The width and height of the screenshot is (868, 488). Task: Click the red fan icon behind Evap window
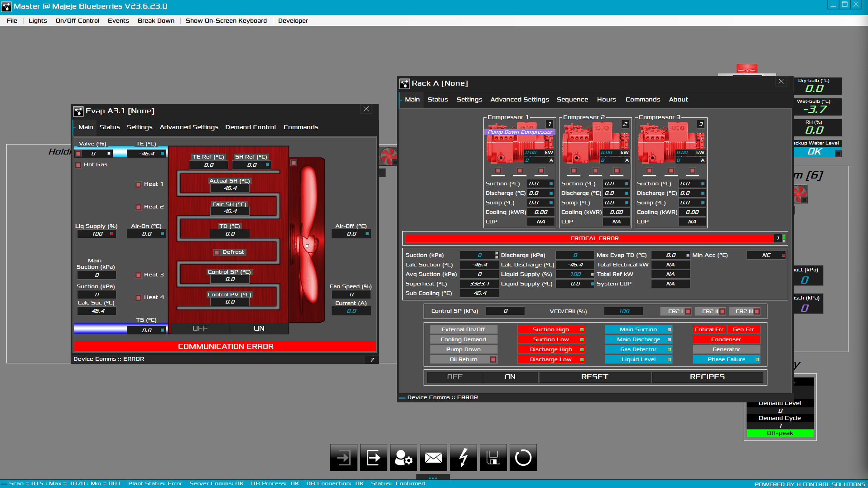[x=389, y=156]
